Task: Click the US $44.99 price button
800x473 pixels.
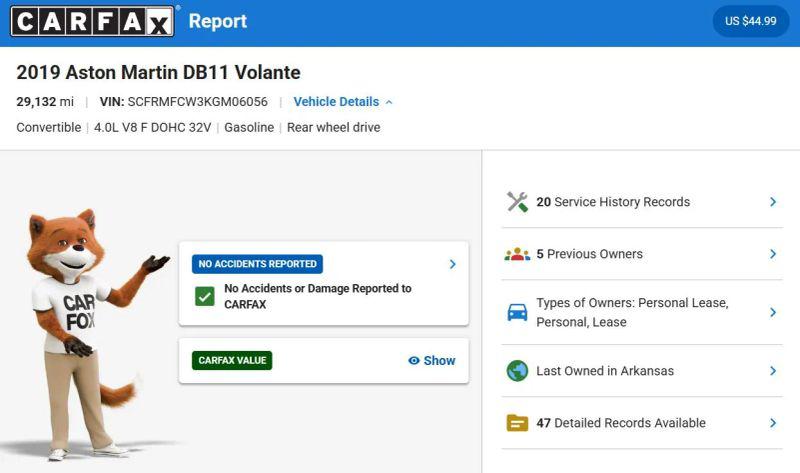Action: (x=751, y=21)
